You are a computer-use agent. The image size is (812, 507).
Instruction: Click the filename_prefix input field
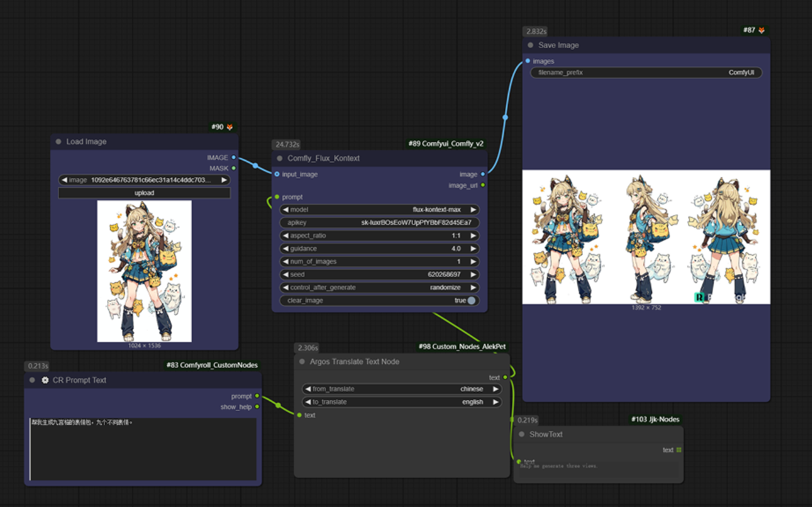coord(646,72)
